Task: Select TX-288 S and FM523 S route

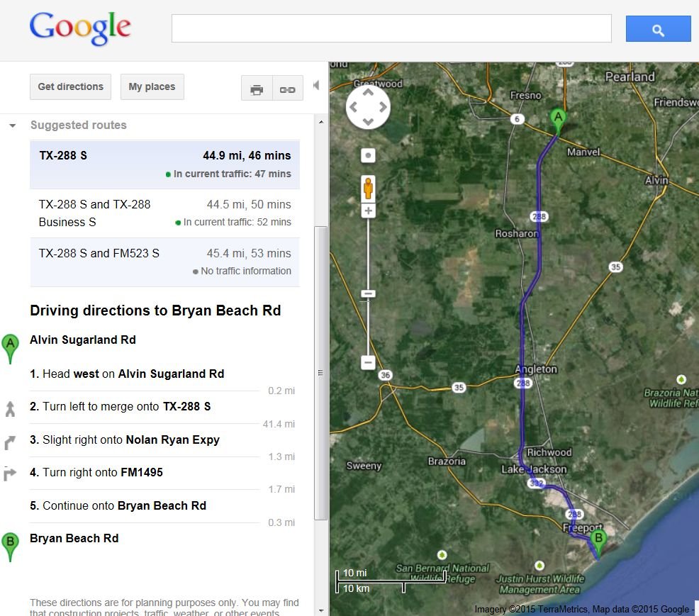Action: [165, 262]
